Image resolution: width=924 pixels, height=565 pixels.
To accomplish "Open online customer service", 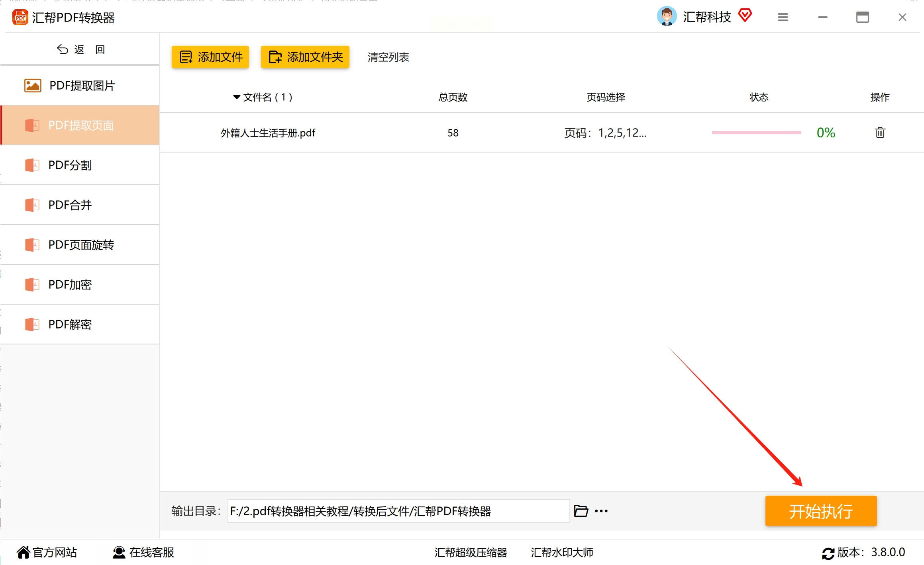I will pyautogui.click(x=143, y=552).
